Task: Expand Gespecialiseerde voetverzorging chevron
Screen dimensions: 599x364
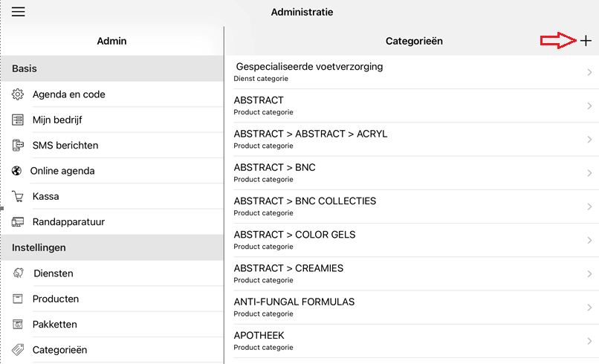Action: 589,72
